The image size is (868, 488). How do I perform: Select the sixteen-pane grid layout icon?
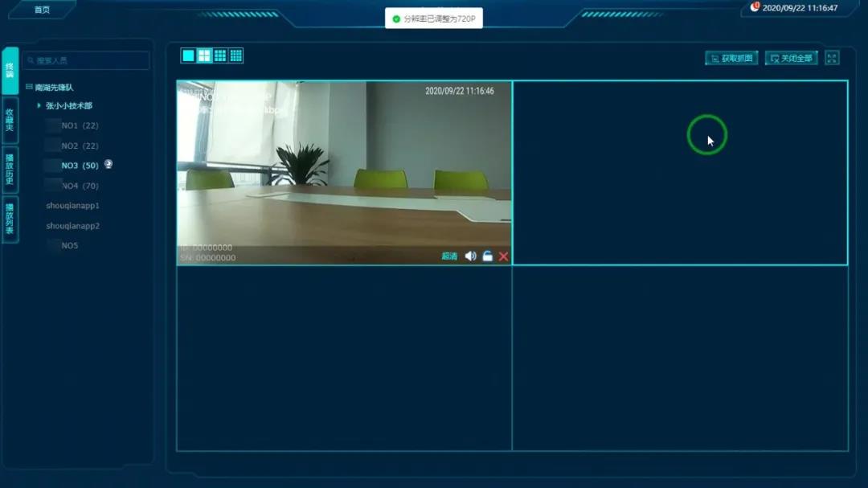(x=235, y=55)
